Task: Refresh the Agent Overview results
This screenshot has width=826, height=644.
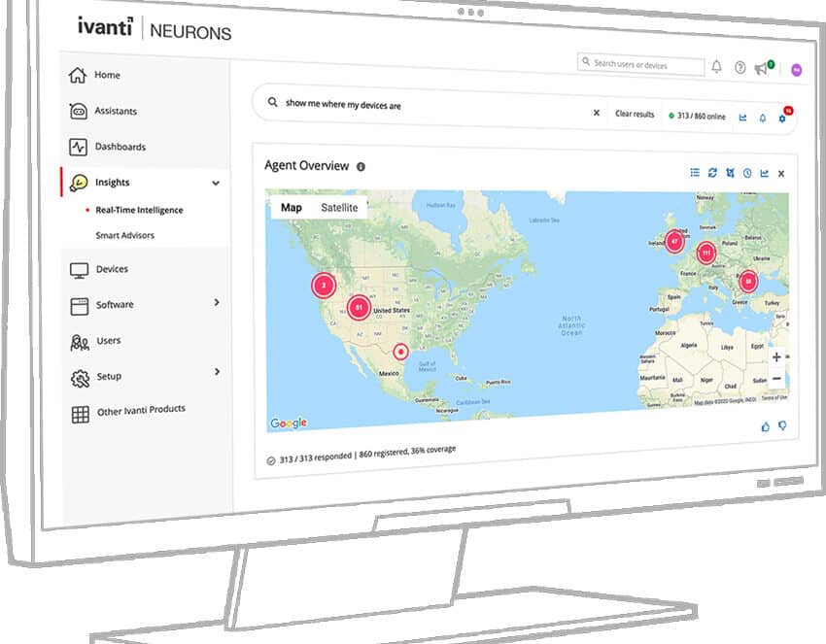Action: click(712, 172)
